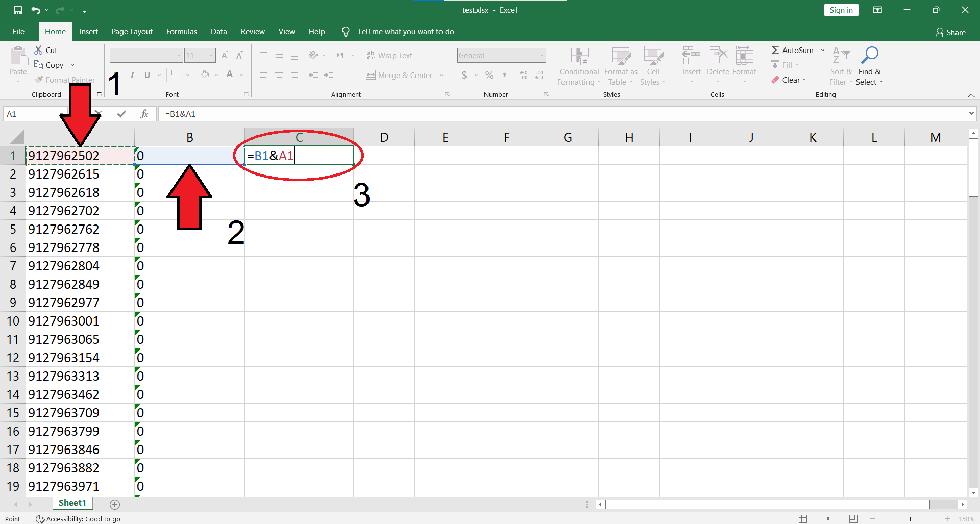The width and height of the screenshot is (980, 524).
Task: Click the Insert Function fx icon
Action: click(144, 114)
